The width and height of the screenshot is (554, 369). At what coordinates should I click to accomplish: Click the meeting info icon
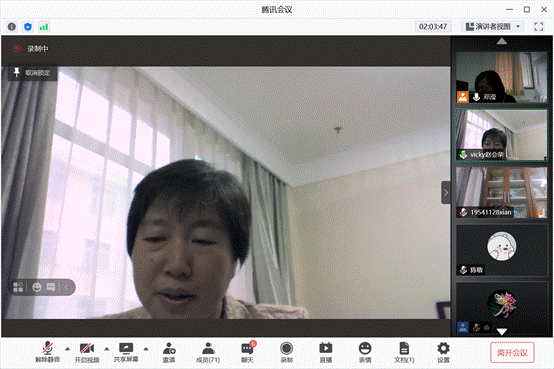12,27
